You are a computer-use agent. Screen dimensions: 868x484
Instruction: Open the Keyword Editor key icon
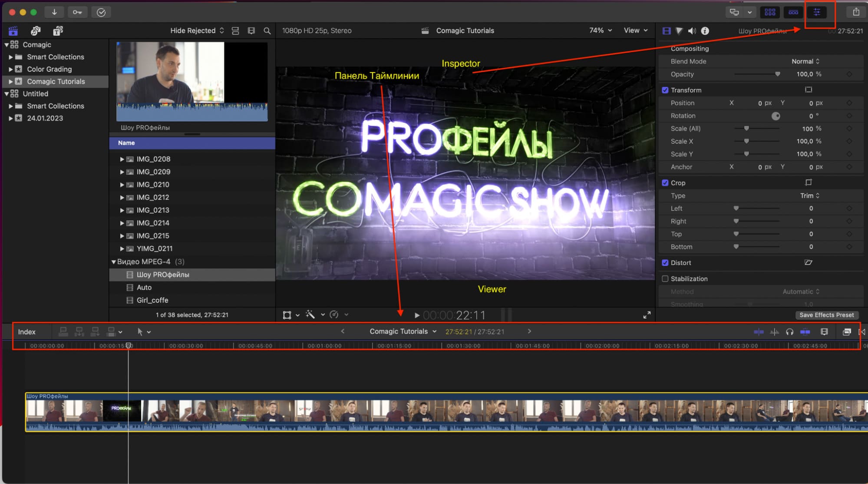coord(77,12)
